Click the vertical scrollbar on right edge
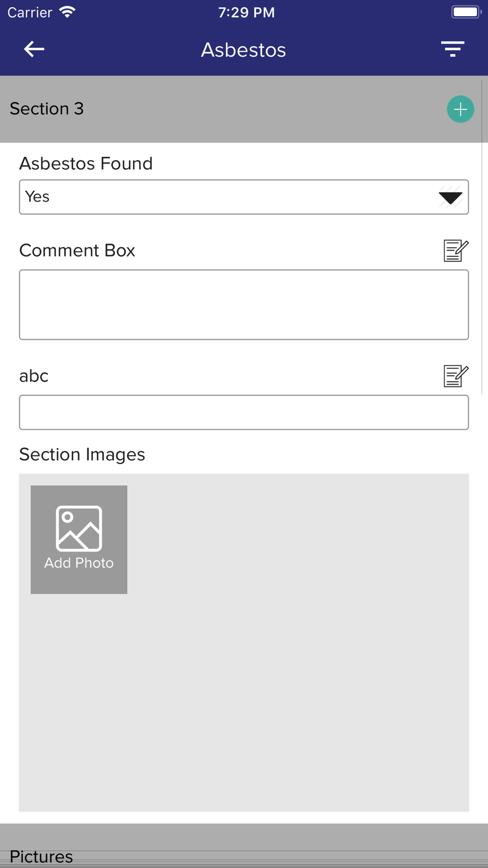 pos(482,237)
